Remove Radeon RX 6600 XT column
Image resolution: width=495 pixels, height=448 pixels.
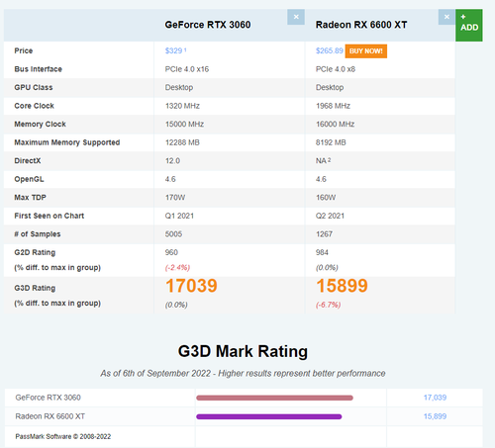(x=446, y=17)
